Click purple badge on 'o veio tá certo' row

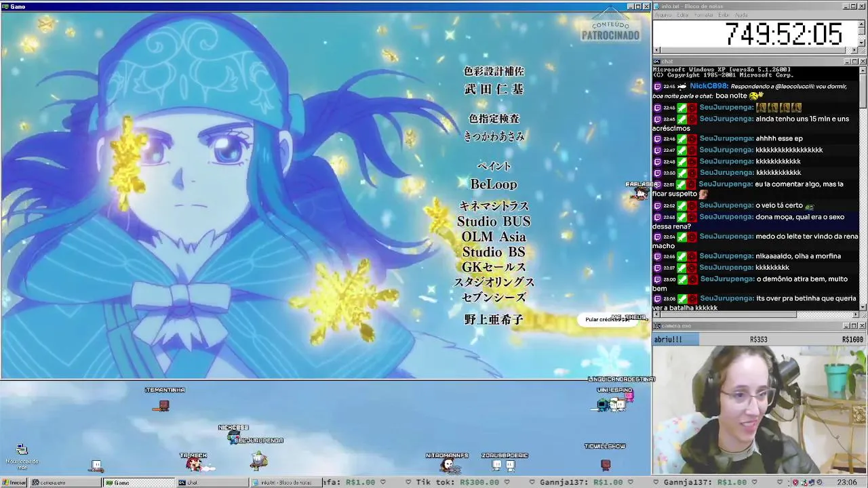click(657, 205)
